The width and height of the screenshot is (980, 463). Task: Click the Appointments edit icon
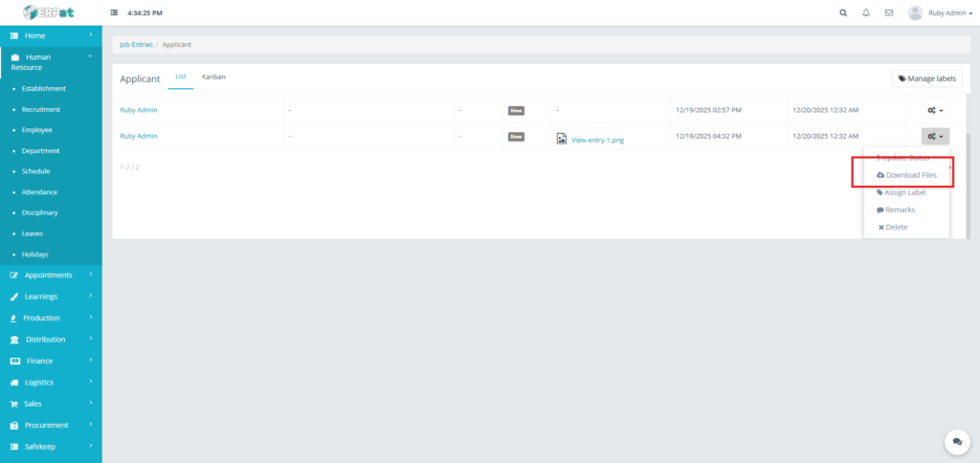[x=14, y=276]
